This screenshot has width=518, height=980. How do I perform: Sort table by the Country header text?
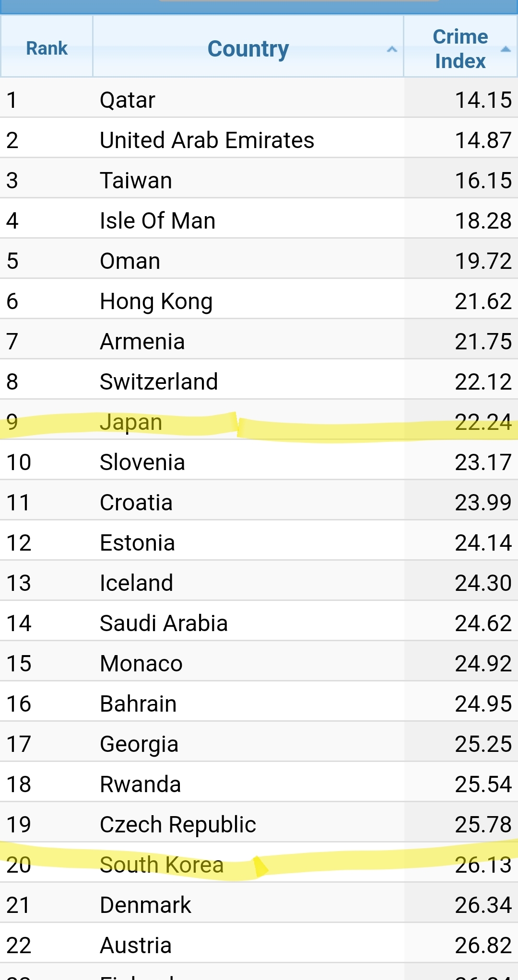pyautogui.click(x=248, y=49)
